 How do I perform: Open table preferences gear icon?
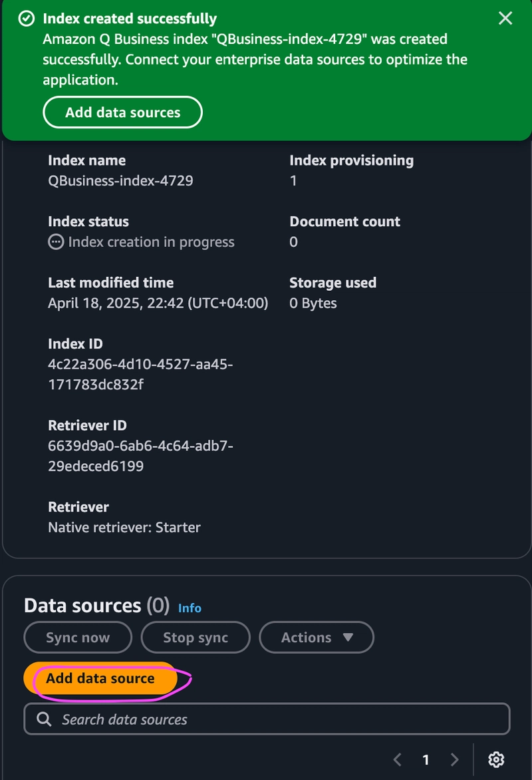pos(496,759)
